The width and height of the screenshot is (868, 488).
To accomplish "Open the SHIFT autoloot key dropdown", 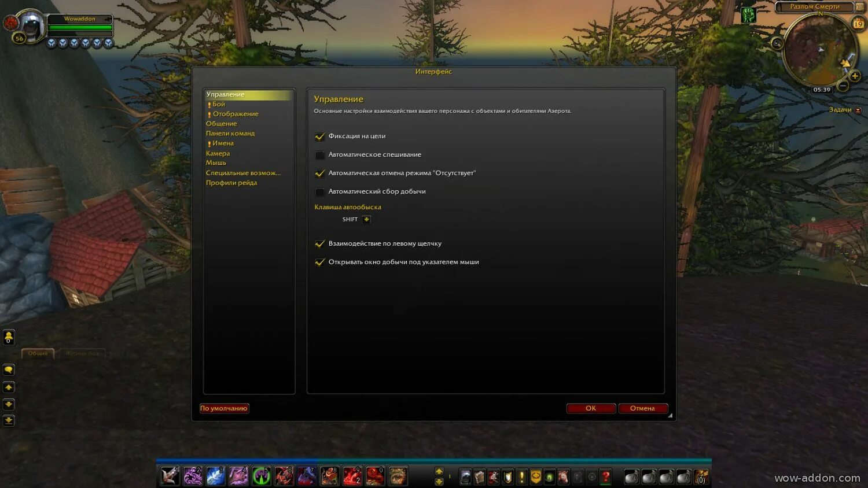I will click(x=366, y=220).
